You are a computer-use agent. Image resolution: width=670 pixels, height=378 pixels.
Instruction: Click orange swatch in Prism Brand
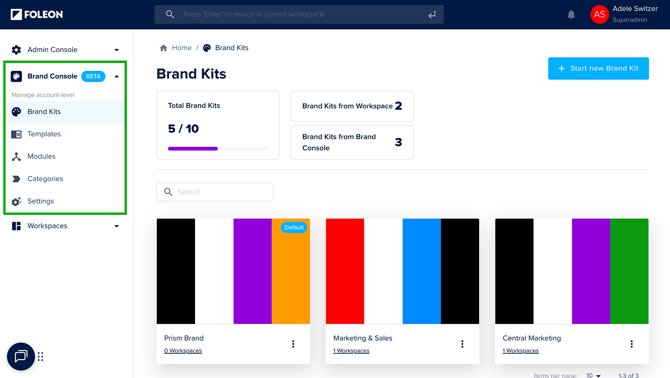coord(291,271)
